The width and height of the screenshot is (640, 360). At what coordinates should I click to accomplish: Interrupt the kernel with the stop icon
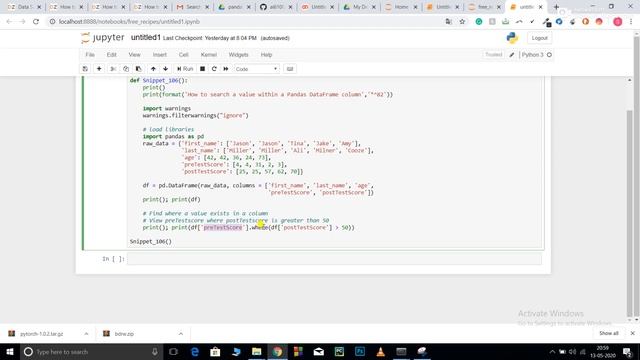tap(202, 69)
